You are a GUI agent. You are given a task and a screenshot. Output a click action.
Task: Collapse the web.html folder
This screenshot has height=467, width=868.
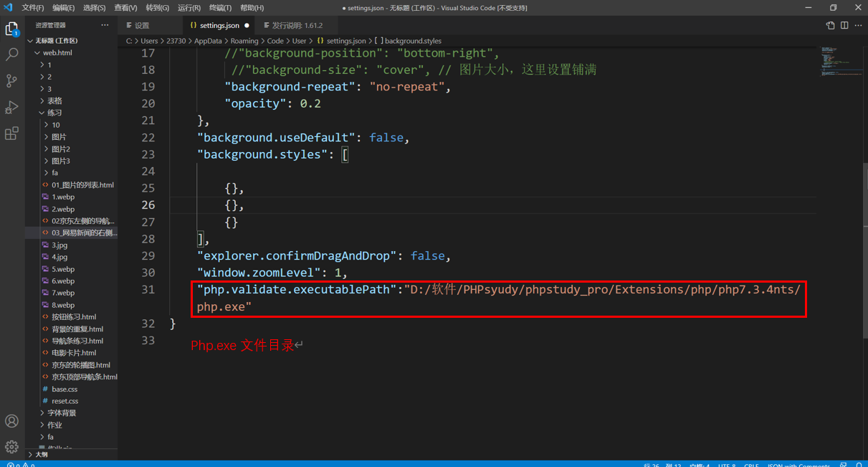click(71, 52)
